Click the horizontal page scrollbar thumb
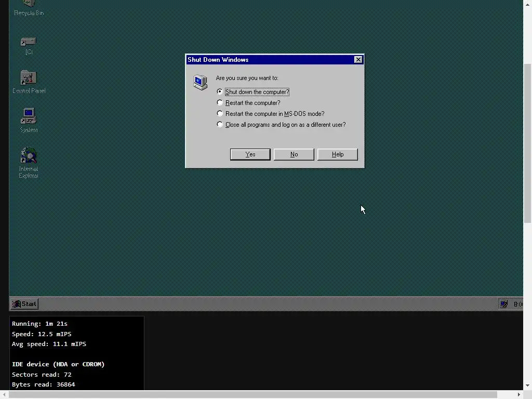The image size is (532, 399). click(x=253, y=395)
